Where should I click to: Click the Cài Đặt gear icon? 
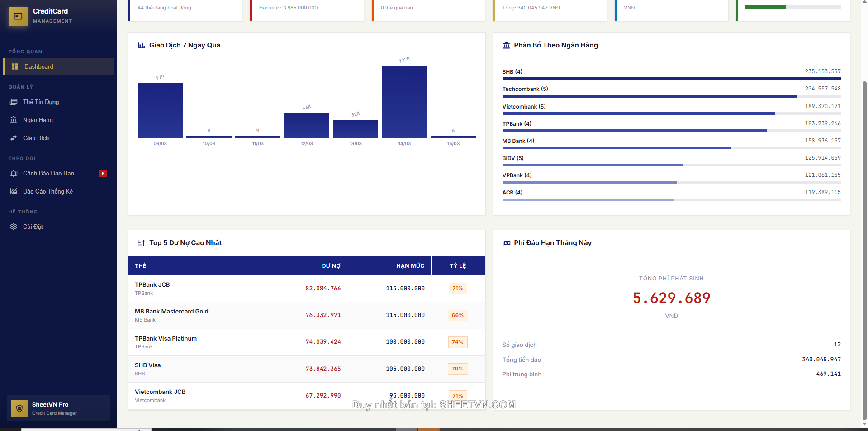coord(14,227)
